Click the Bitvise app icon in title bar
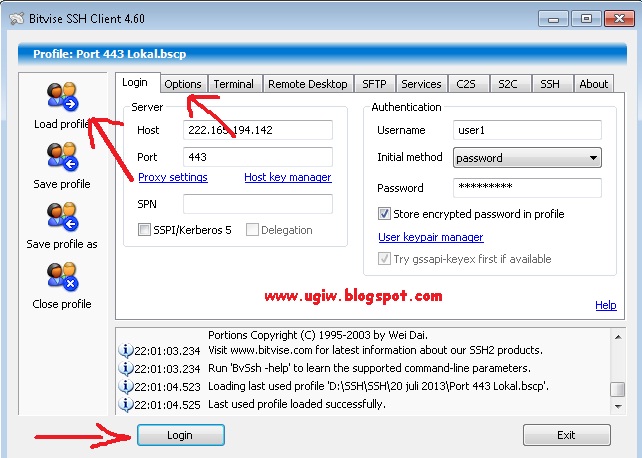642x458 pixels. click(17, 19)
